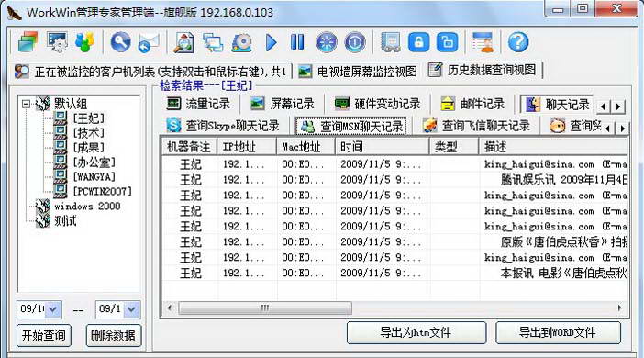Screen dimensions: 644x358
Task: Open the 硬件变动记录 tab
Action: 377,104
